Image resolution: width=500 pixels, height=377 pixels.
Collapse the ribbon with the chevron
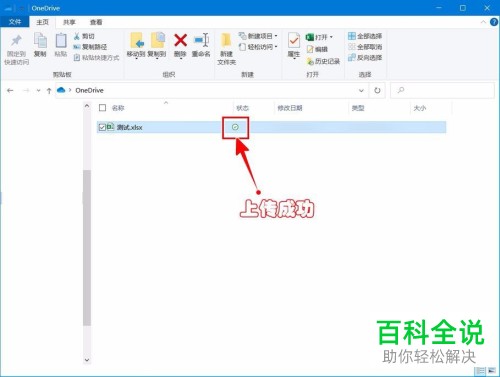coord(483,22)
